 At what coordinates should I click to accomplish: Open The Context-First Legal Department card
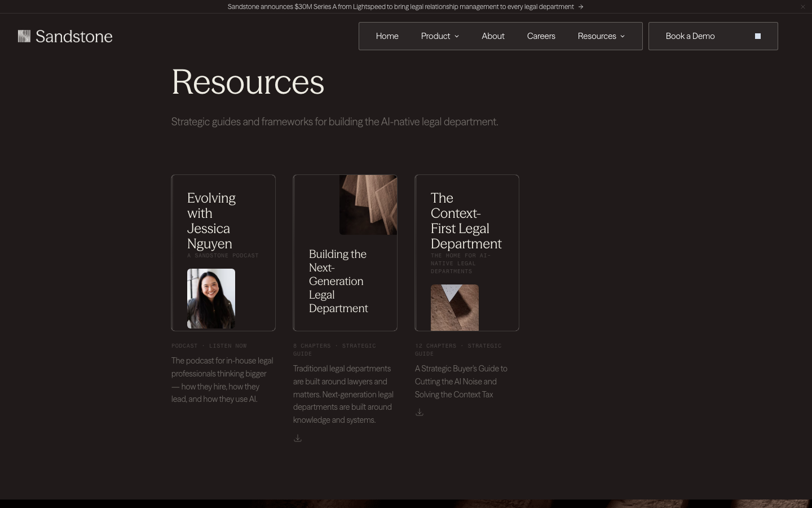tap(467, 253)
